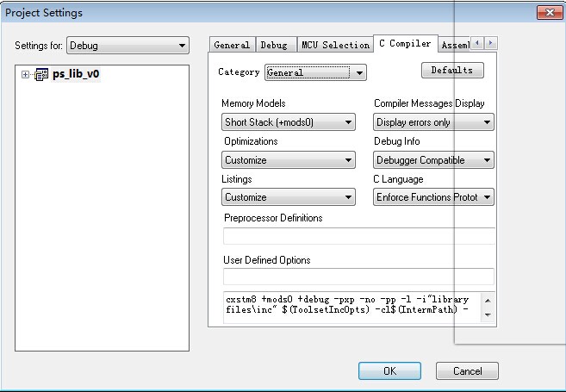Open the Compiler Messages Display dropdown
566x392 pixels.
click(433, 122)
